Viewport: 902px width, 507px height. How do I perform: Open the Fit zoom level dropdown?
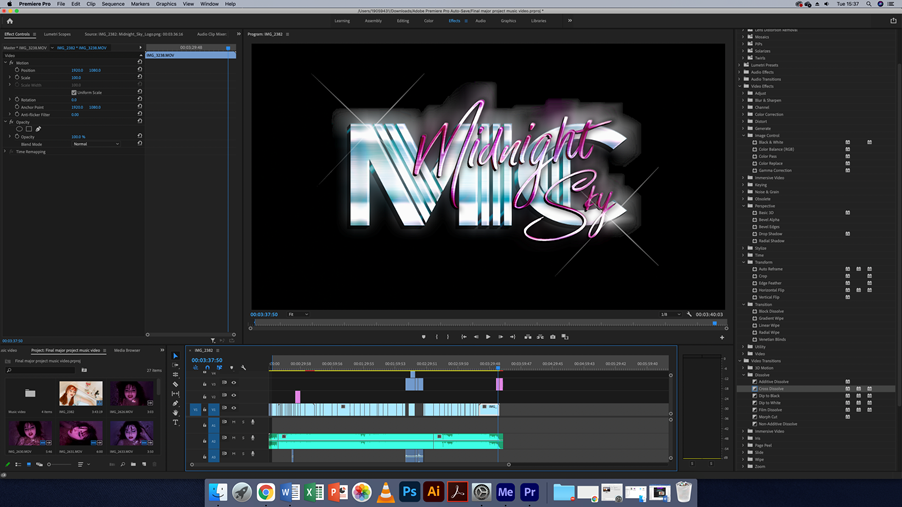click(x=298, y=314)
